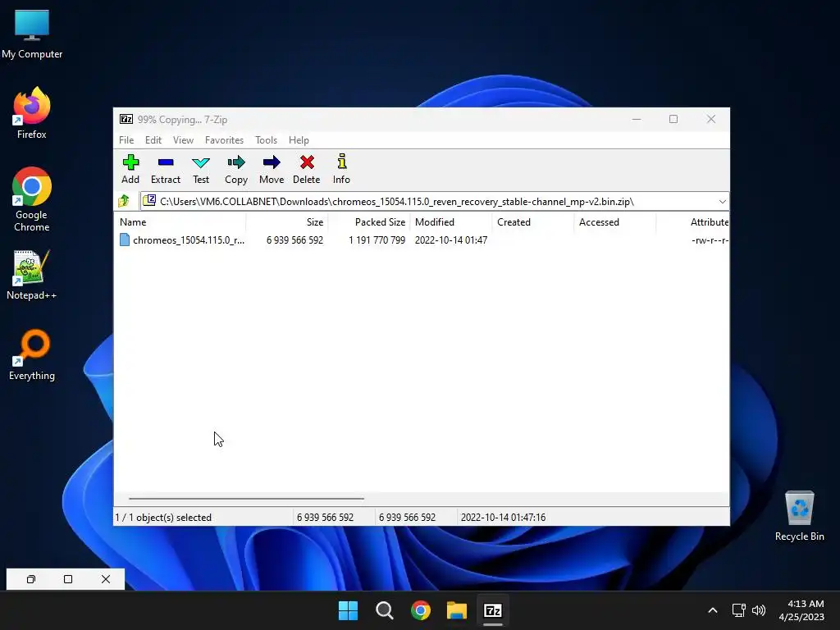Choose the Move toolbar icon
The image size is (840, 630).
click(x=272, y=162)
